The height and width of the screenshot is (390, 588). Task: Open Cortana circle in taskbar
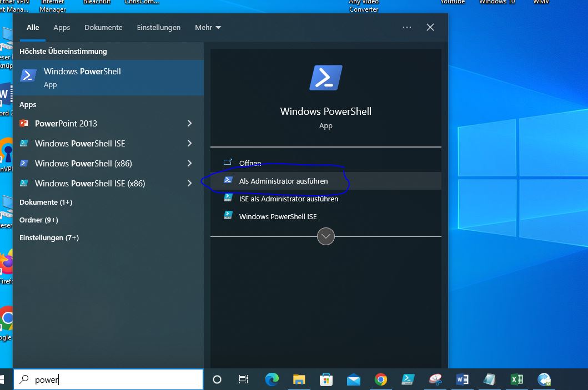point(217,379)
